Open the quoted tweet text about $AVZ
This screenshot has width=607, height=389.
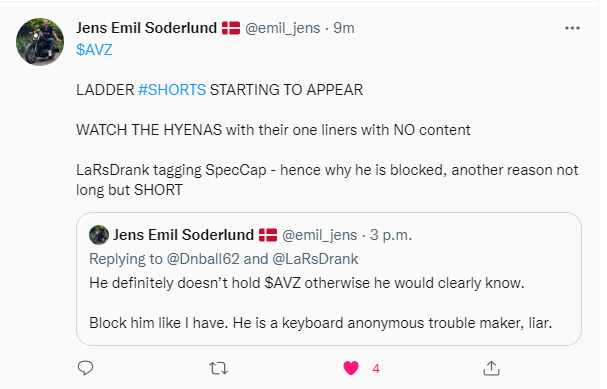tap(307, 283)
